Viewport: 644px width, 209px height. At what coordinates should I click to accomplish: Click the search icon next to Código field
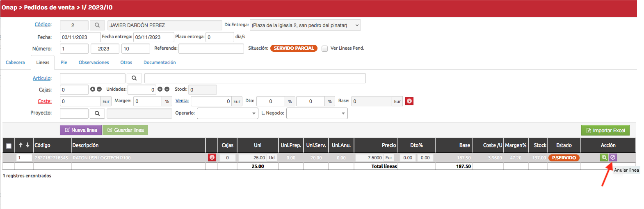point(97,25)
